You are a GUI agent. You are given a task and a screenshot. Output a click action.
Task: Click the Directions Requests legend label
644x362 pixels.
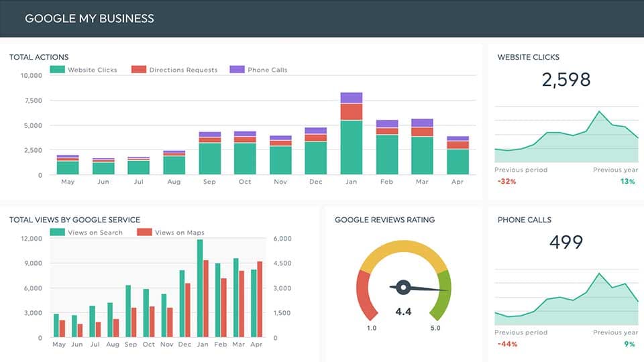(183, 70)
